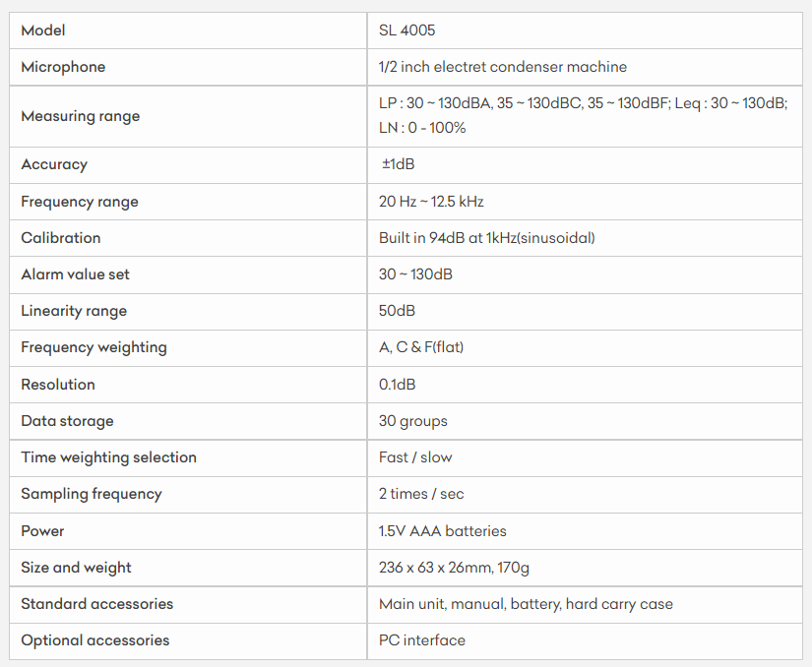Select the "Microphone" row label

point(63,67)
